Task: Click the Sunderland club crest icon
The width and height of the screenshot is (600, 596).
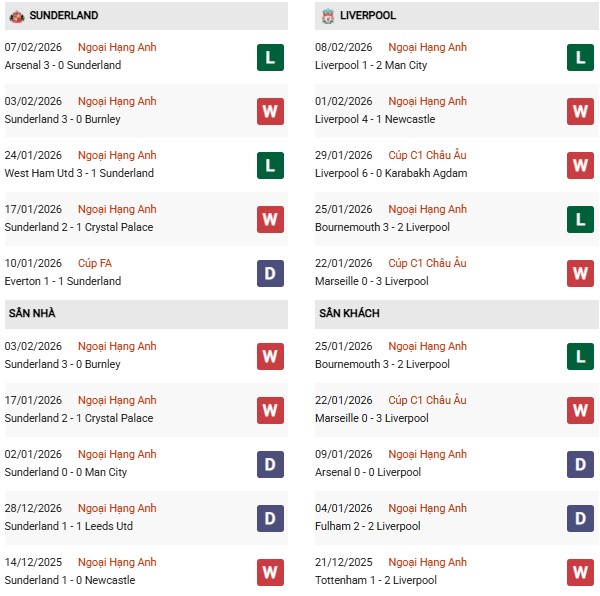Action: click(x=16, y=16)
